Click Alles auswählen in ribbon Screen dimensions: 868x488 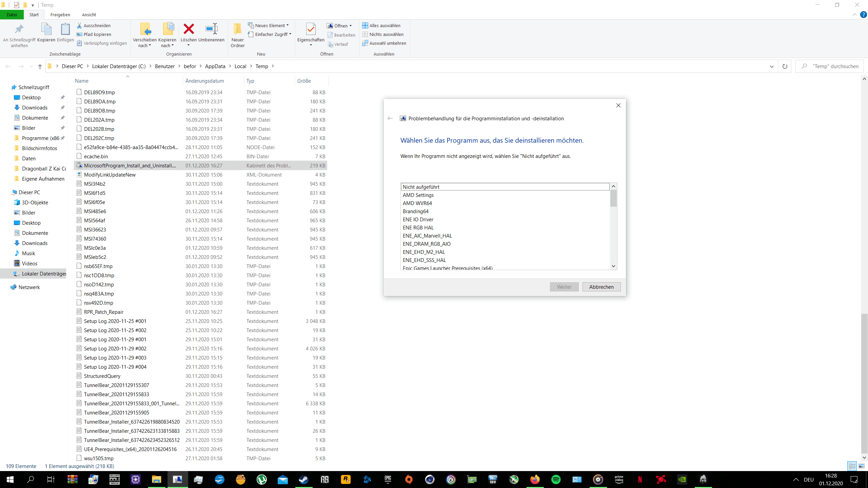(x=381, y=25)
